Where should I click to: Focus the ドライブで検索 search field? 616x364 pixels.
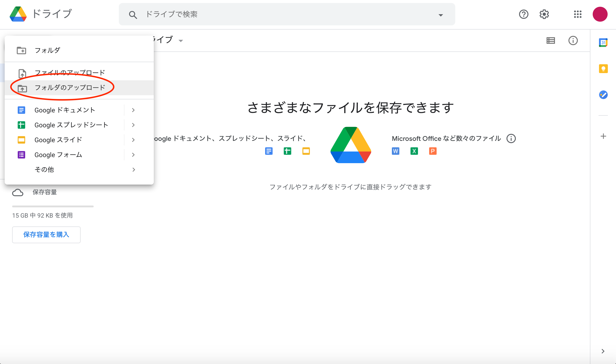click(x=287, y=14)
